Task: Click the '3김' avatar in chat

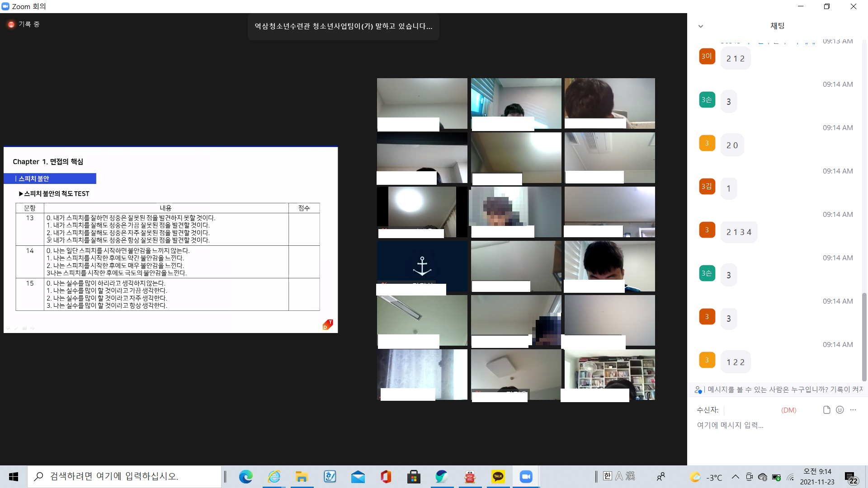Action: (707, 186)
